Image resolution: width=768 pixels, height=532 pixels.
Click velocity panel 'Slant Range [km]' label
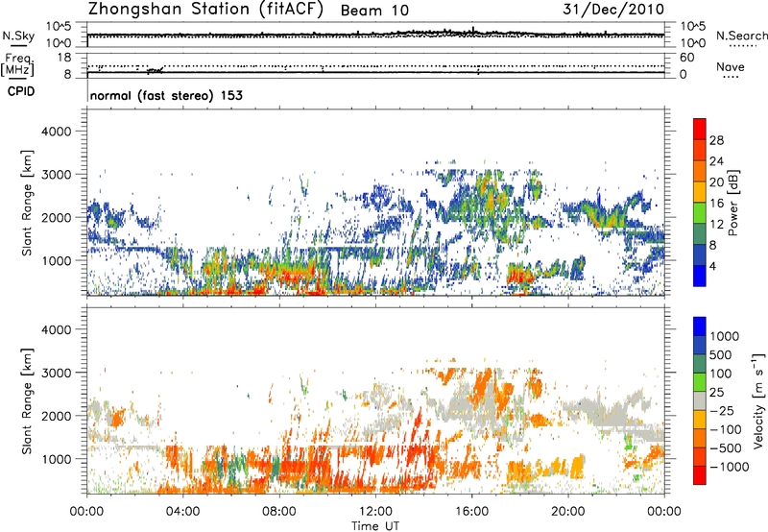coord(27,401)
